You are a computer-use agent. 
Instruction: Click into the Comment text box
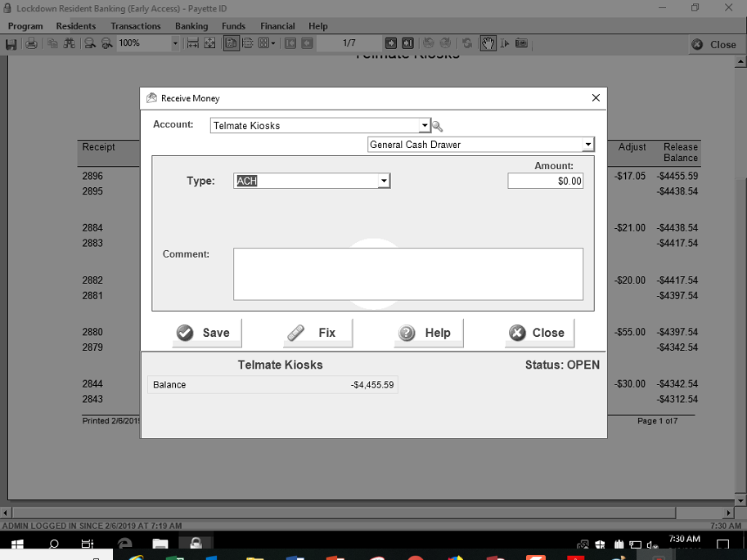point(408,274)
